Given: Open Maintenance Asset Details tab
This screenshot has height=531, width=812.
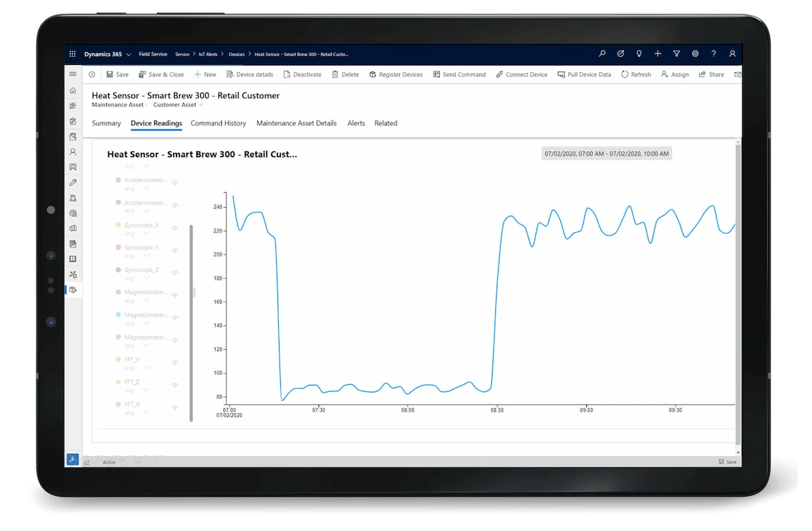Looking at the screenshot, I should pyautogui.click(x=296, y=123).
